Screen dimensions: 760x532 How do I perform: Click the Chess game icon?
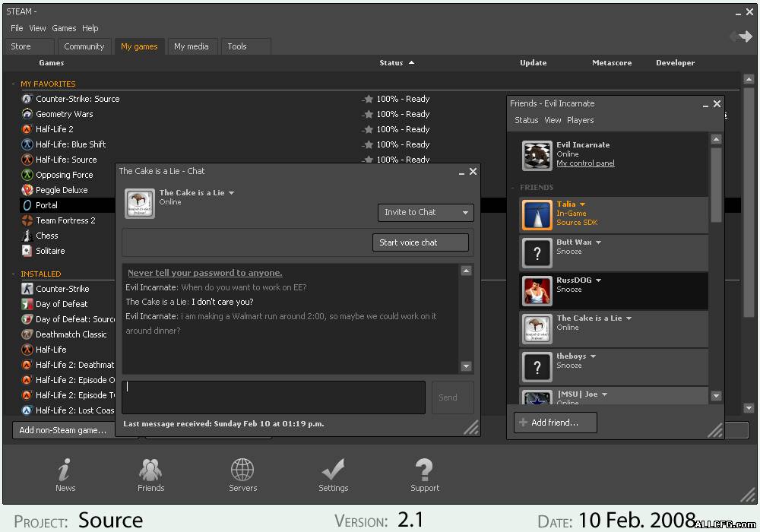(27, 236)
